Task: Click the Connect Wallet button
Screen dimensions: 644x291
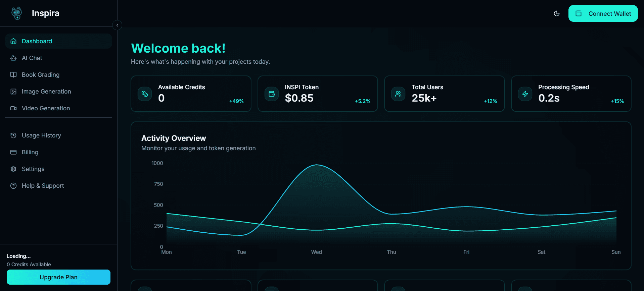Action: (603, 13)
